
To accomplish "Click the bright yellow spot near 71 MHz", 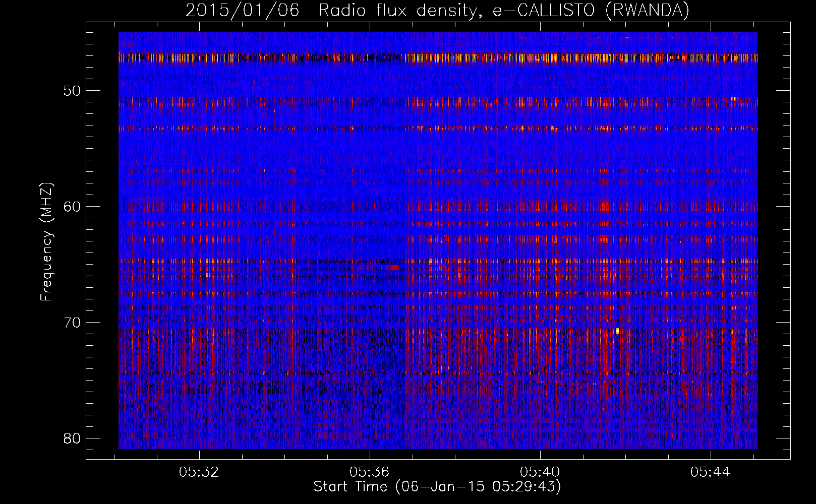I will point(618,331).
